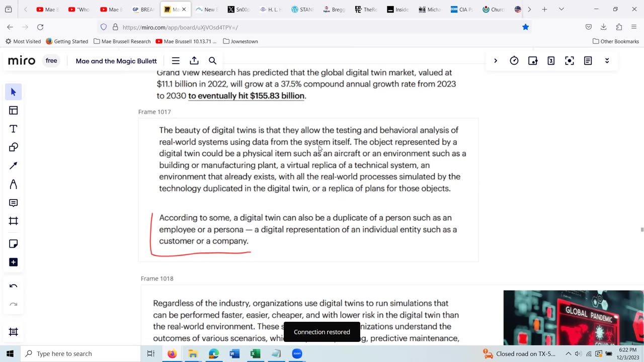Open Miro main menu hamburger icon
Screen dimensions: 644x362
(x=176, y=61)
